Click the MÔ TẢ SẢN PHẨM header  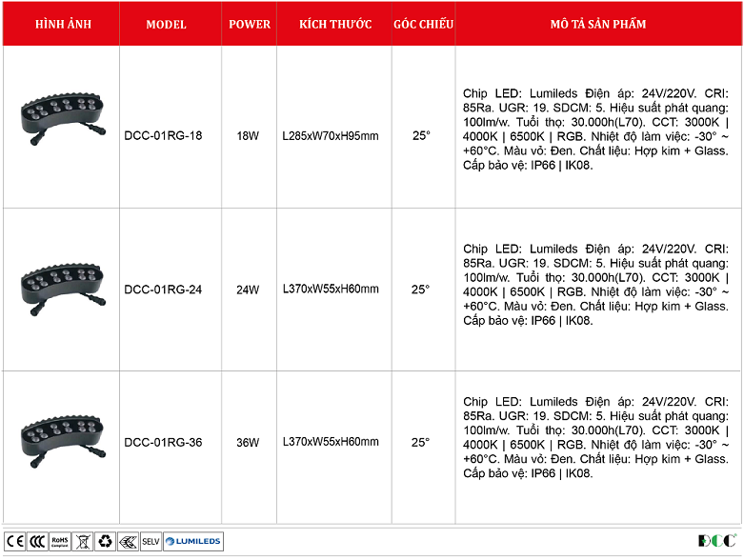[x=597, y=25]
